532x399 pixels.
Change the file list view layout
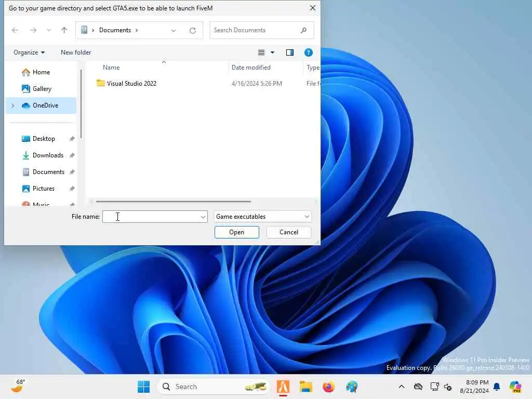click(261, 52)
